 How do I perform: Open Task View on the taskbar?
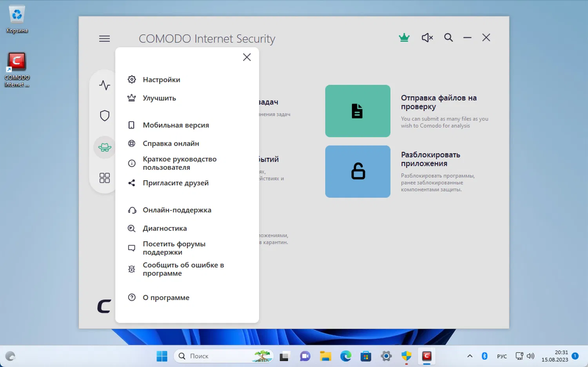284,356
